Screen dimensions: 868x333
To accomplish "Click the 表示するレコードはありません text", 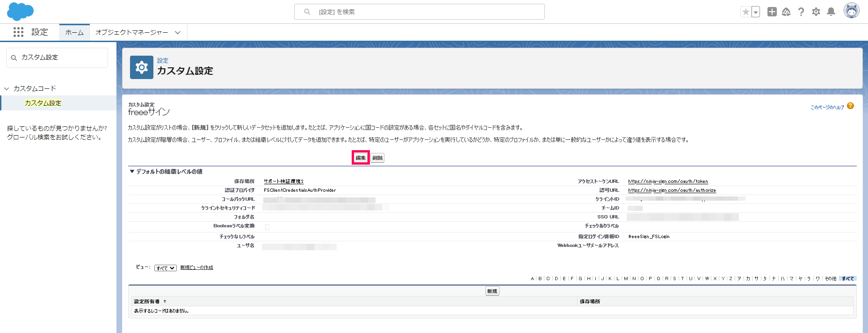I will (x=161, y=311).
